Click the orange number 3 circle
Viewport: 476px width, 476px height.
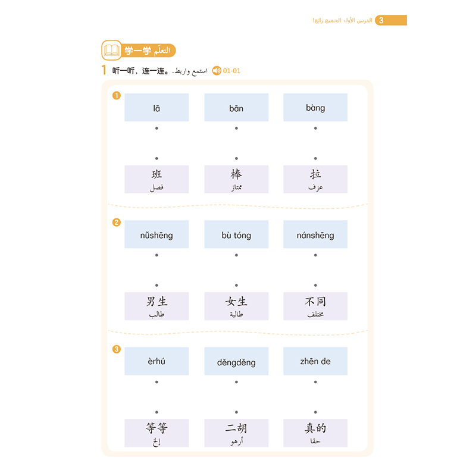117,349
